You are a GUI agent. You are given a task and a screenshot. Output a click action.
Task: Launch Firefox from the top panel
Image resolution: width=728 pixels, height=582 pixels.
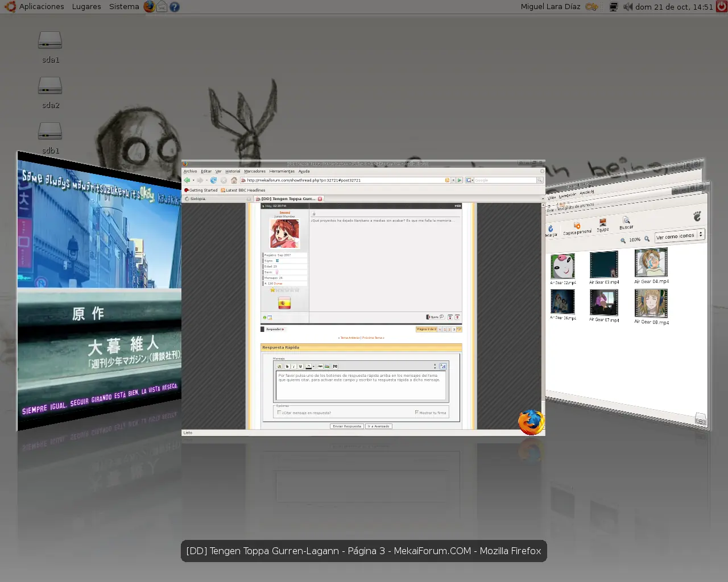pos(149,7)
